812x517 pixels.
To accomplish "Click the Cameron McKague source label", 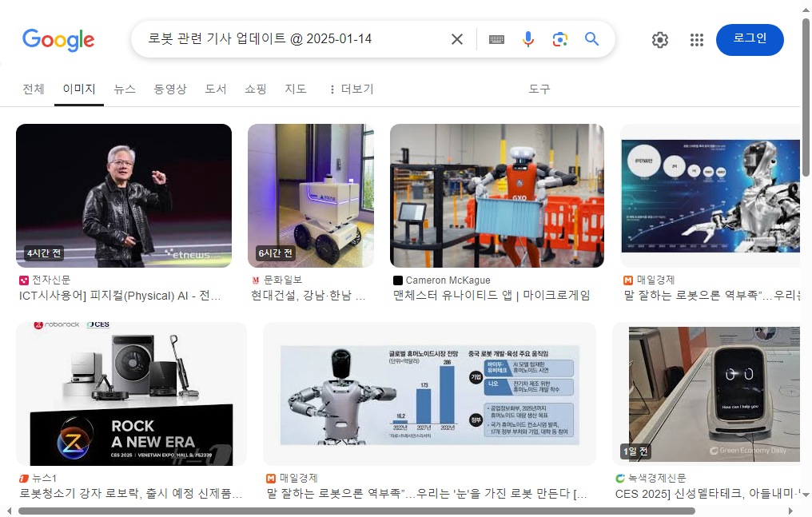I will [448, 280].
